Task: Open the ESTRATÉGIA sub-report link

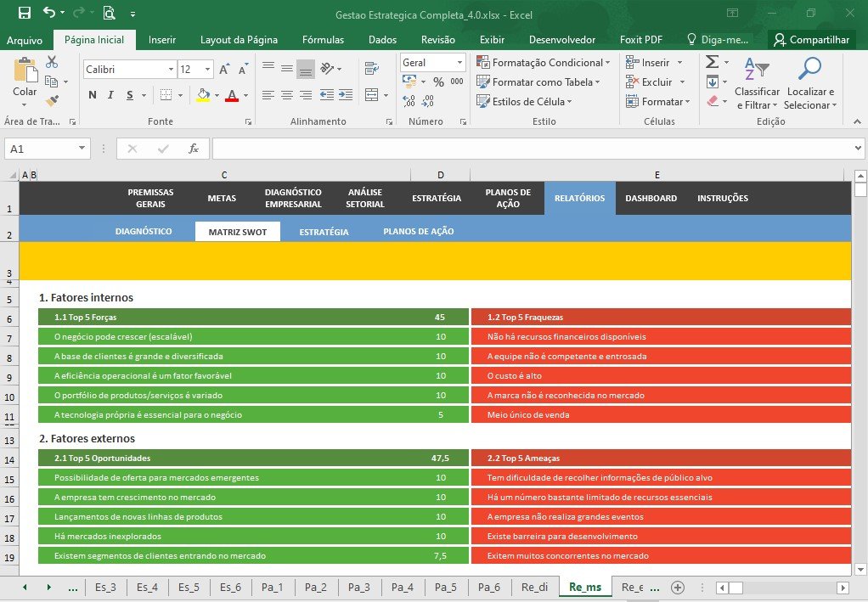Action: pos(324,232)
